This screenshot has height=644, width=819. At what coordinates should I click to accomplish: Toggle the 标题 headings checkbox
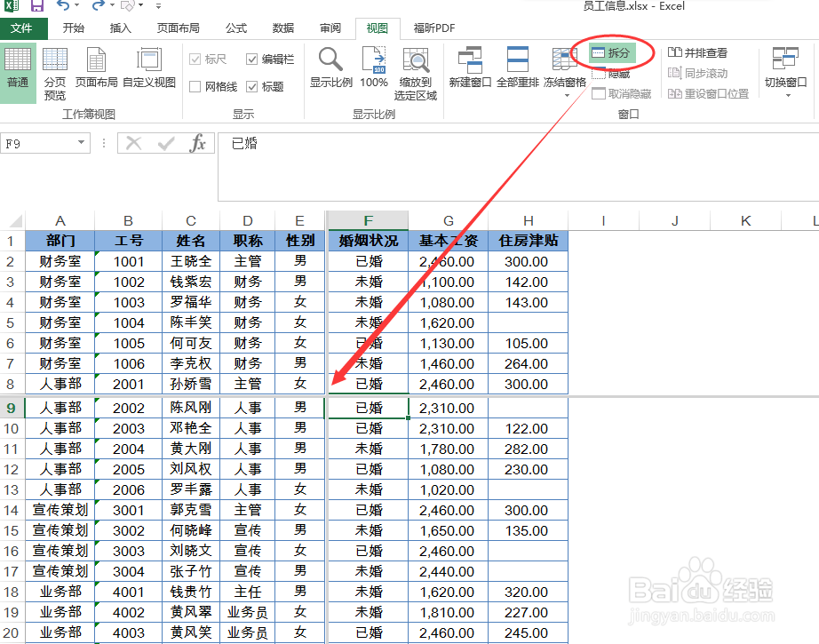(251, 86)
